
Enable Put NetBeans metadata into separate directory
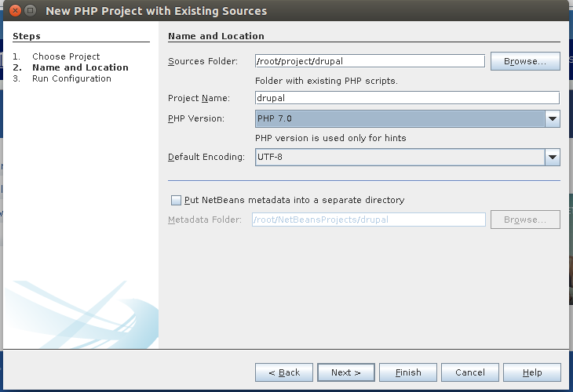pyautogui.click(x=176, y=200)
